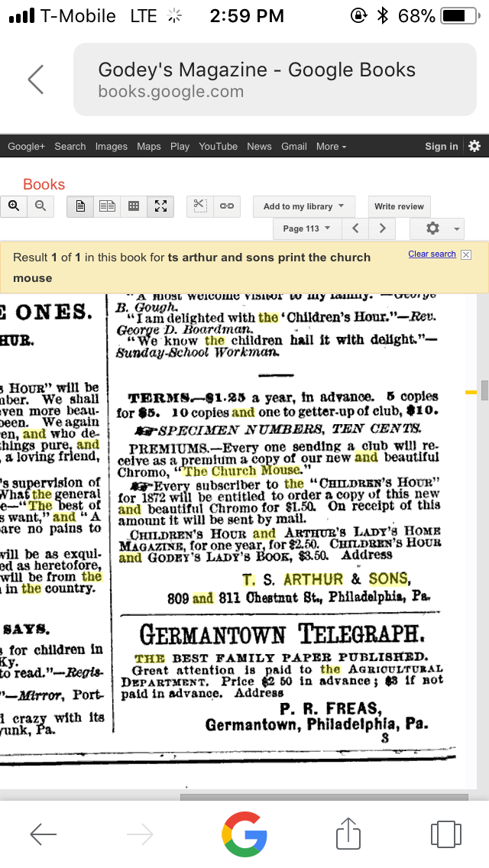Viewport: 489px width, 868px height.
Task: Click the red Books logo link
Action: (x=44, y=184)
